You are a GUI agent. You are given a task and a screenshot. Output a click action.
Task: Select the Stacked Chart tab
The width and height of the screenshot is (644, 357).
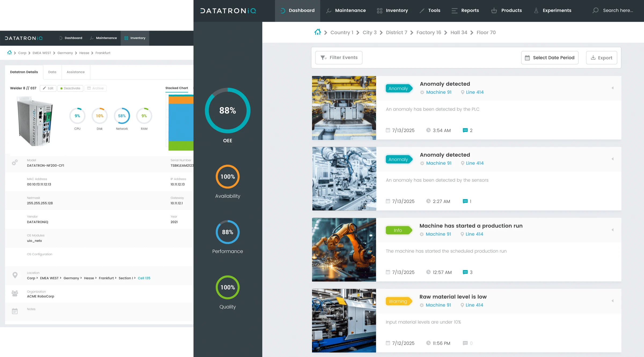pos(177,88)
